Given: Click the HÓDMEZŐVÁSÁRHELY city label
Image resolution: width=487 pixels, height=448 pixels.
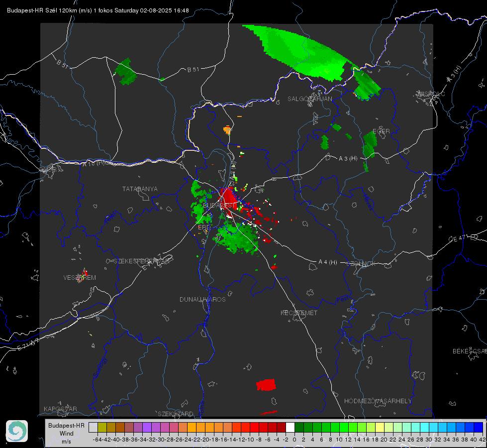Looking at the screenshot, I should tap(378, 401).
